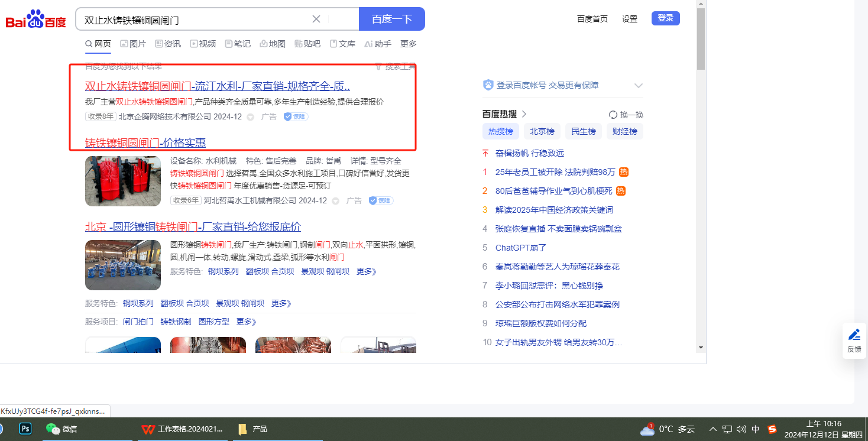Screen dimensions: 868x441
Task: Expand the 更多 search categories menu
Action: tap(409, 44)
